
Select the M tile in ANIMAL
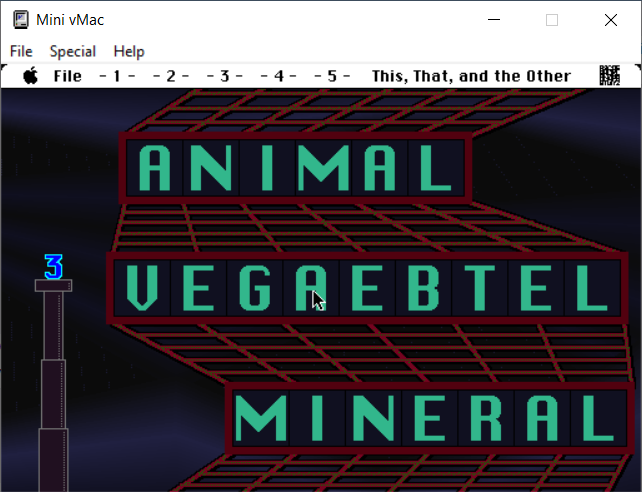323,168
